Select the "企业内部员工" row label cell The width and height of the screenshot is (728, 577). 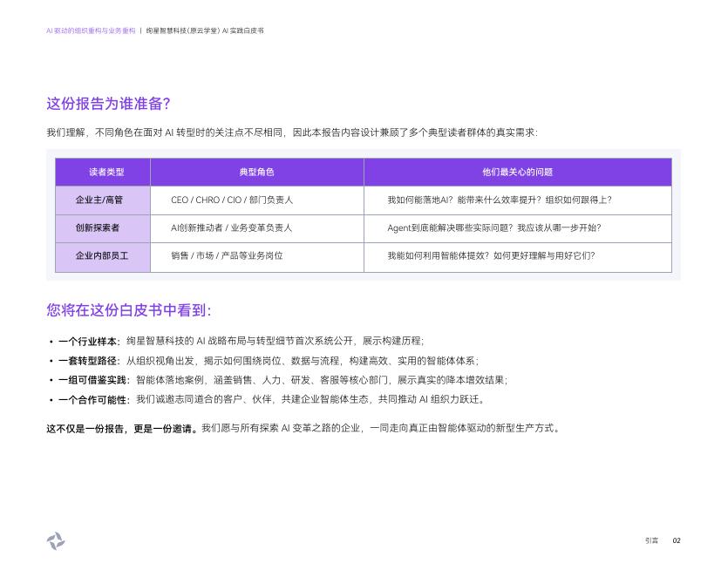103,256
